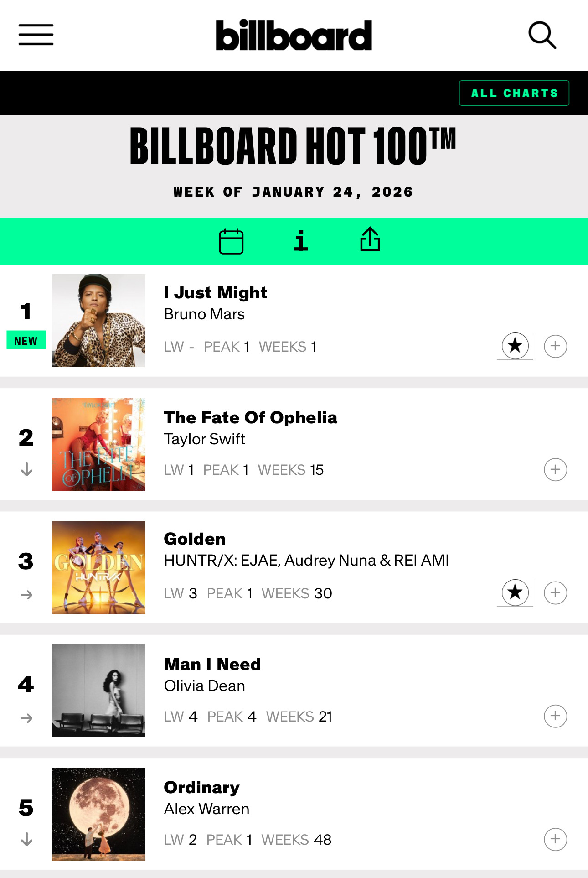Click the Billboard logo
Screen dimensions: 588x878
pos(294,35)
